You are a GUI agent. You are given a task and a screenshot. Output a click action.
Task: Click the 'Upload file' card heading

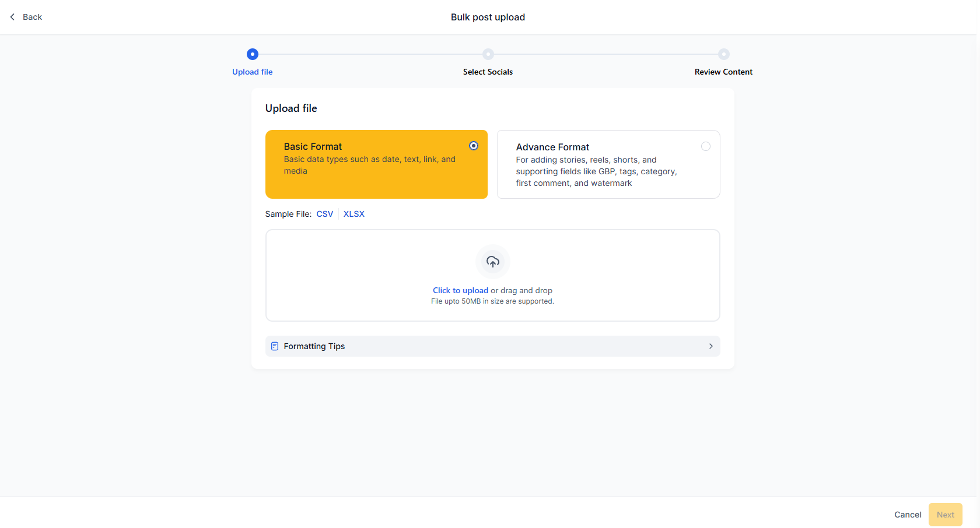291,108
